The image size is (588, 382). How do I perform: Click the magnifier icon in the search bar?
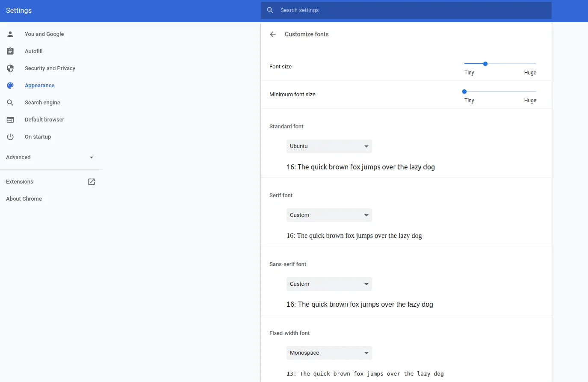(x=270, y=10)
